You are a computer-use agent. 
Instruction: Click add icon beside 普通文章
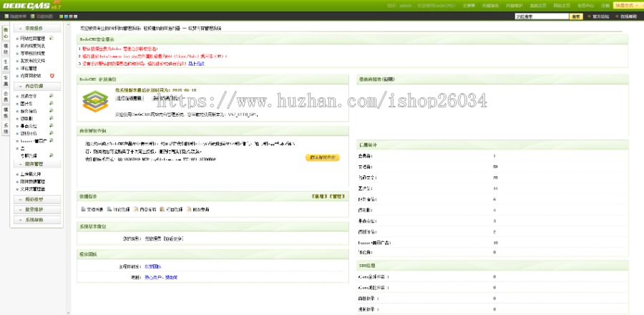pos(52,96)
